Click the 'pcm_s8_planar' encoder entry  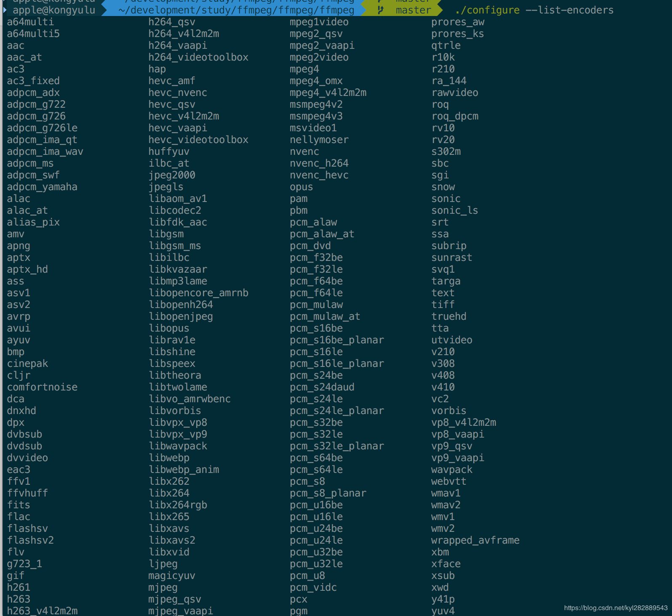pyautogui.click(x=328, y=493)
